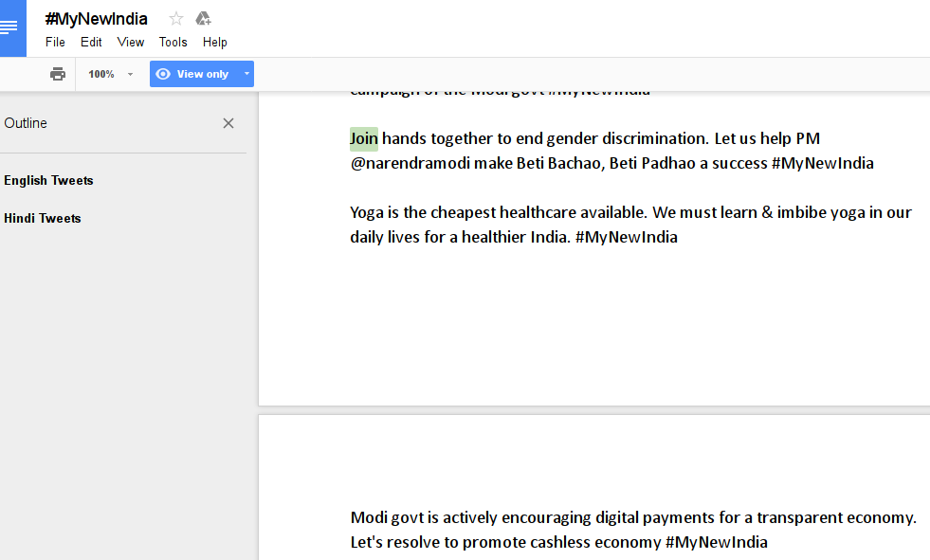Expand the View only mode arrow
The image size is (930, 560).
(246, 74)
